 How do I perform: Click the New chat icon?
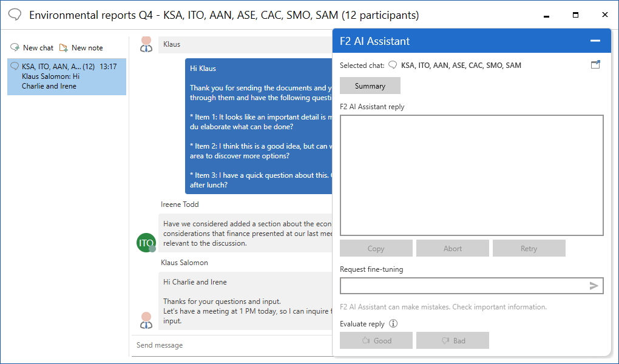[15, 48]
